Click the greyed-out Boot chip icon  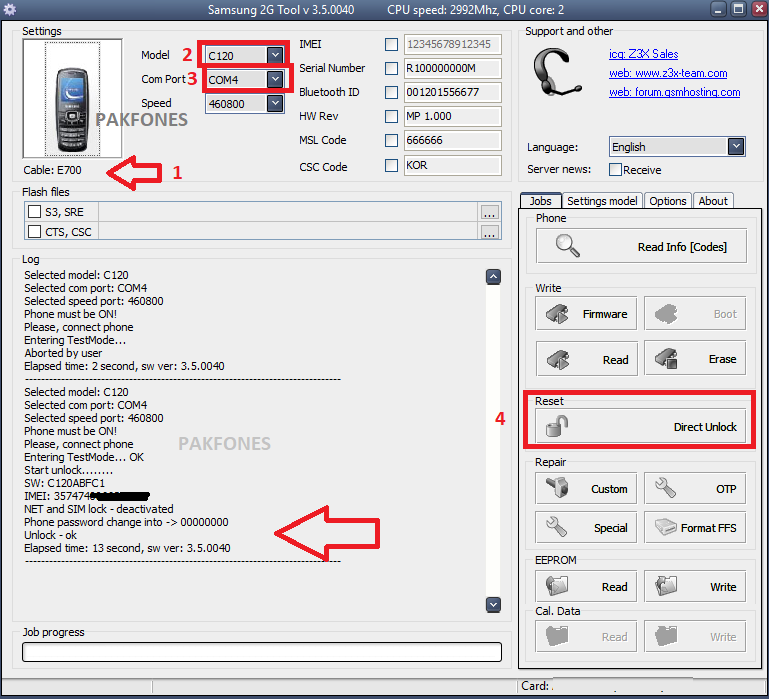[666, 314]
